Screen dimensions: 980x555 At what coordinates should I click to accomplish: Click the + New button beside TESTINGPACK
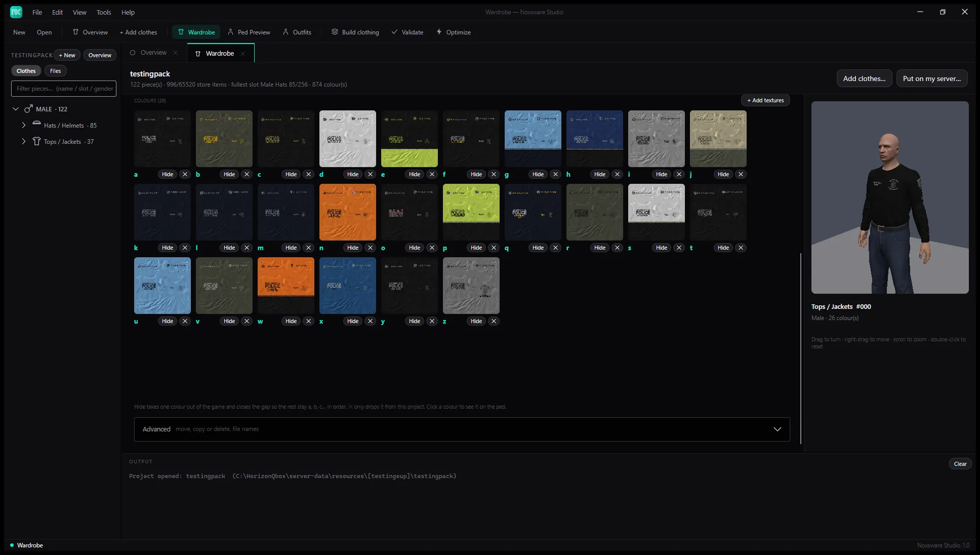[x=67, y=55]
